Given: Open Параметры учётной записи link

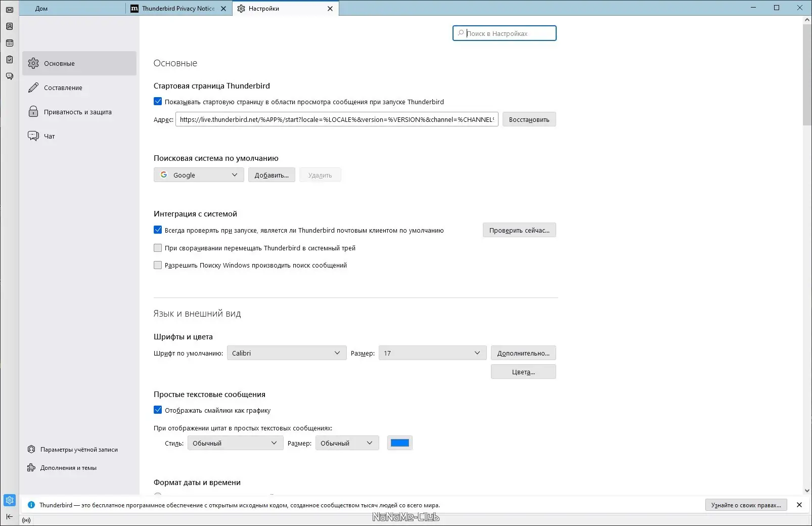Looking at the screenshot, I should point(79,449).
